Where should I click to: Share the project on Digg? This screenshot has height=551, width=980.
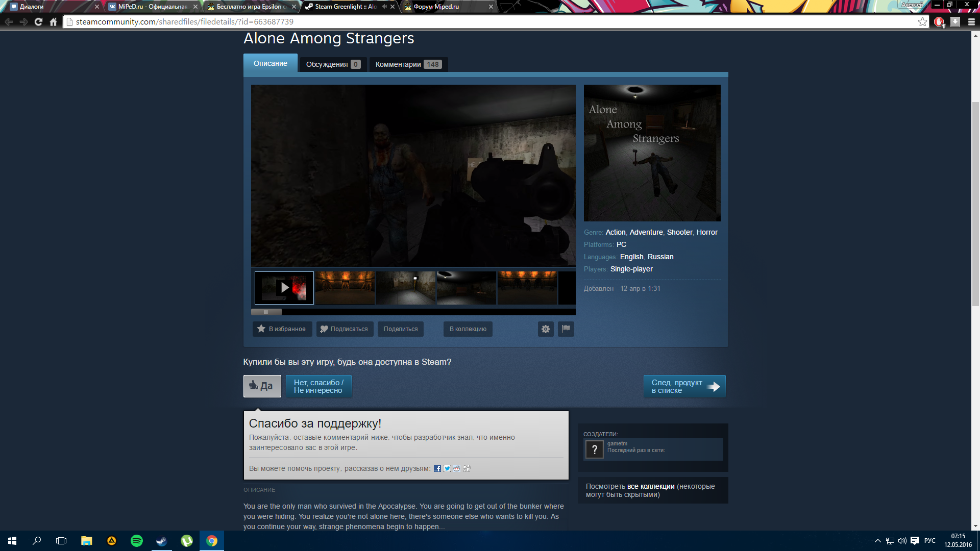(467, 468)
